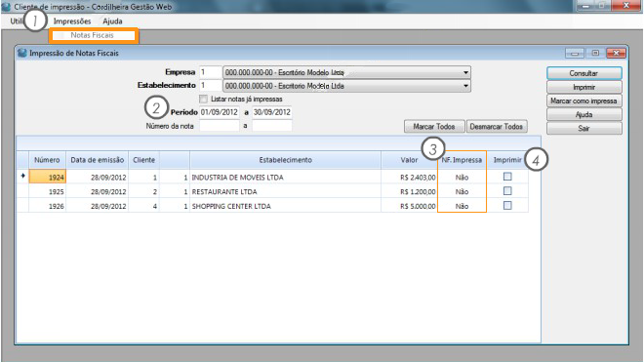This screenshot has height=362, width=644.
Task: Sort by Cliente column header
Action: pos(143,160)
